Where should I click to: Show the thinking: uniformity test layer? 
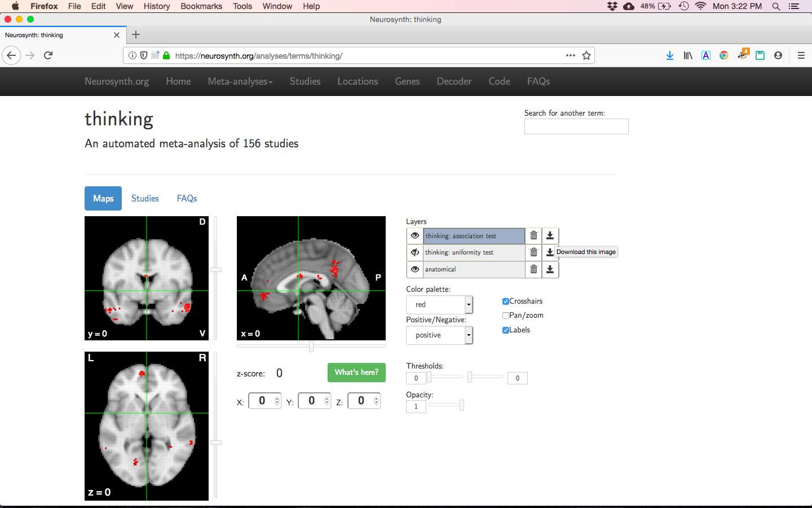(x=415, y=252)
